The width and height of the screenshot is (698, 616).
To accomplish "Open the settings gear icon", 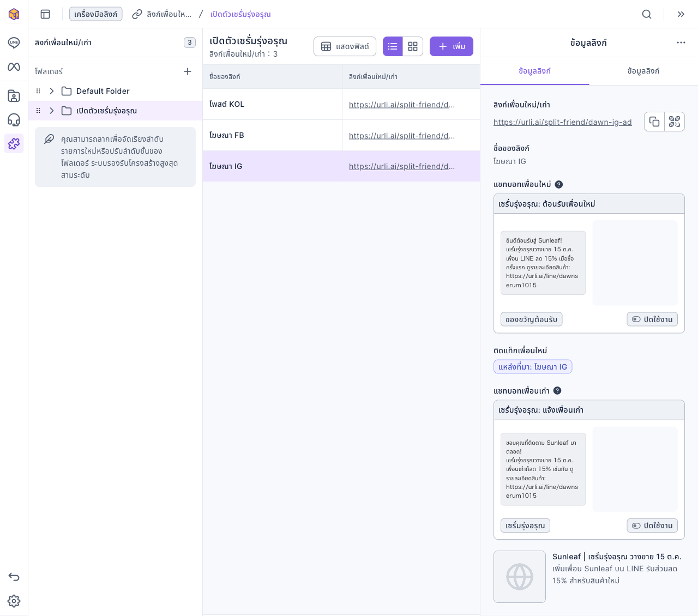I will pyautogui.click(x=14, y=601).
